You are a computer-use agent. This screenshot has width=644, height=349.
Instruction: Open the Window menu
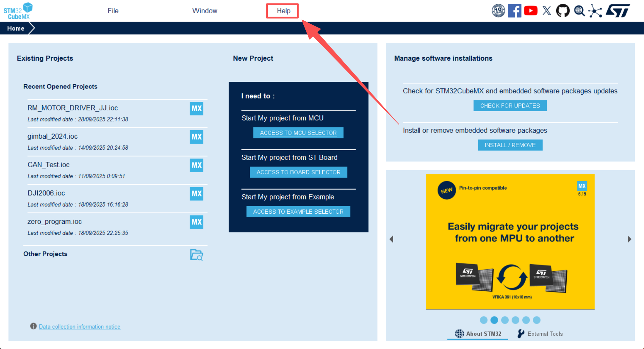click(x=205, y=11)
